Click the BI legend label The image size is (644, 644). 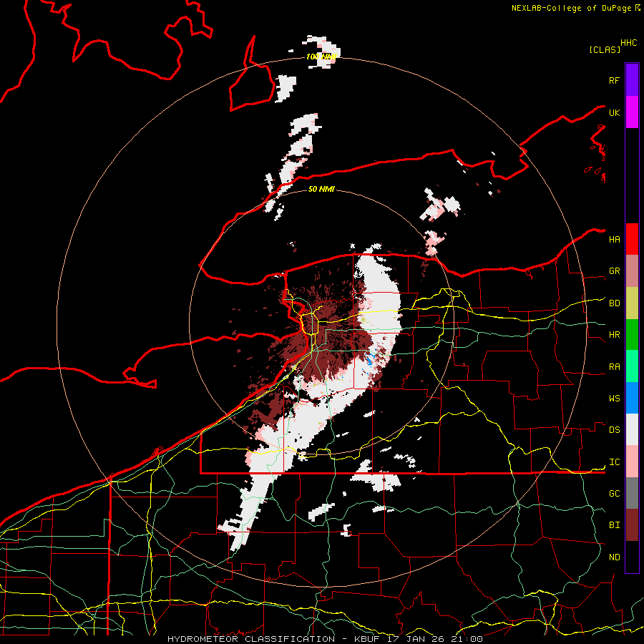(614, 525)
